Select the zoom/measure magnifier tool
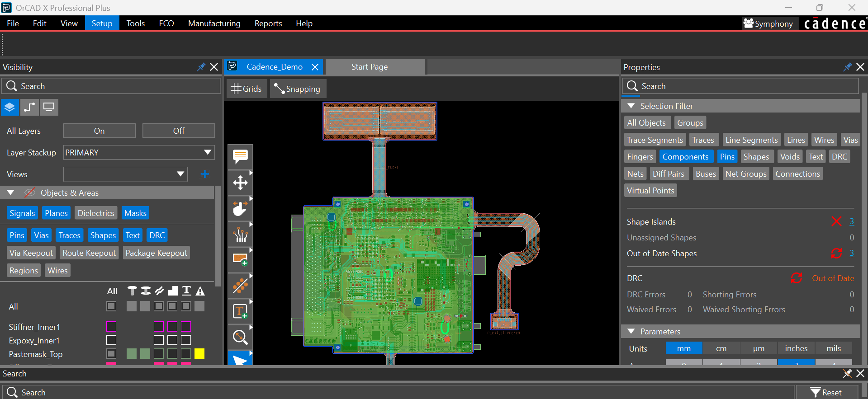Image resolution: width=868 pixels, height=399 pixels. pos(240,337)
